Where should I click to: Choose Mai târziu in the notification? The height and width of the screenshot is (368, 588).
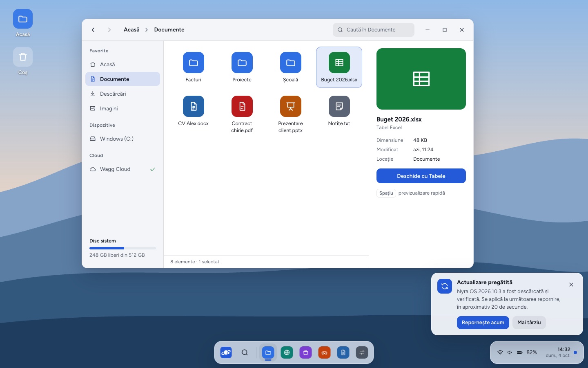(x=529, y=322)
